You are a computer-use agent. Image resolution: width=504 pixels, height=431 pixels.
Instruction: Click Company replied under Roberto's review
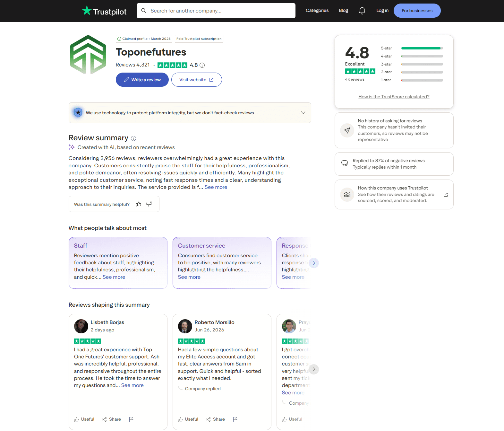[203, 389]
